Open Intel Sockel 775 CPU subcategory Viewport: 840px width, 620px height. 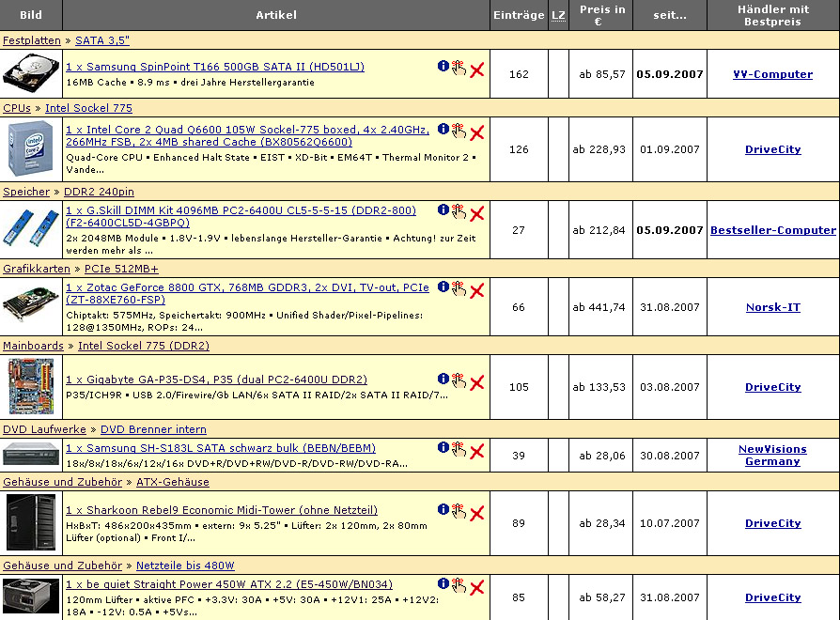pyautogui.click(x=88, y=108)
